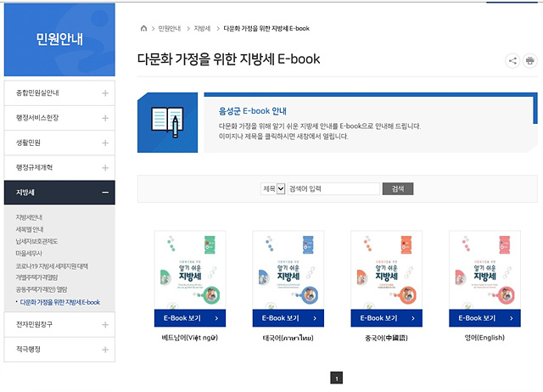Click E-Book 보기 button for English
The width and height of the screenshot is (543, 392).
(x=484, y=318)
